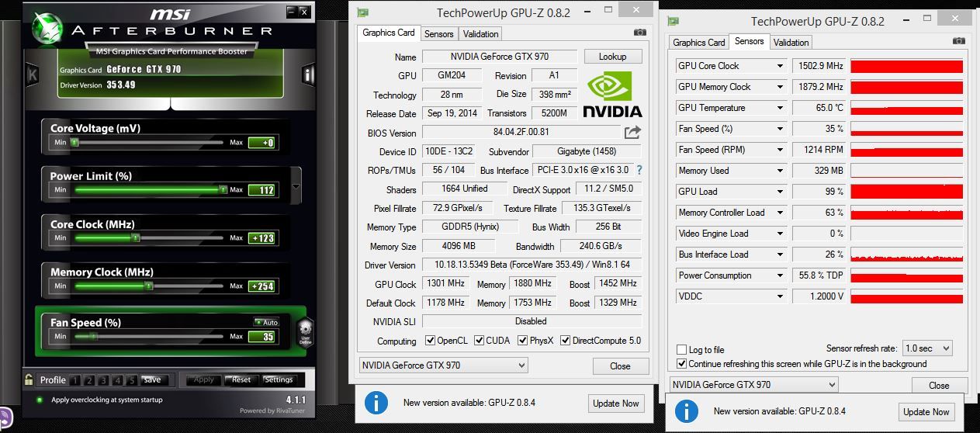Toggle the Auto fan speed button
The width and height of the screenshot is (980, 433).
pos(266,322)
